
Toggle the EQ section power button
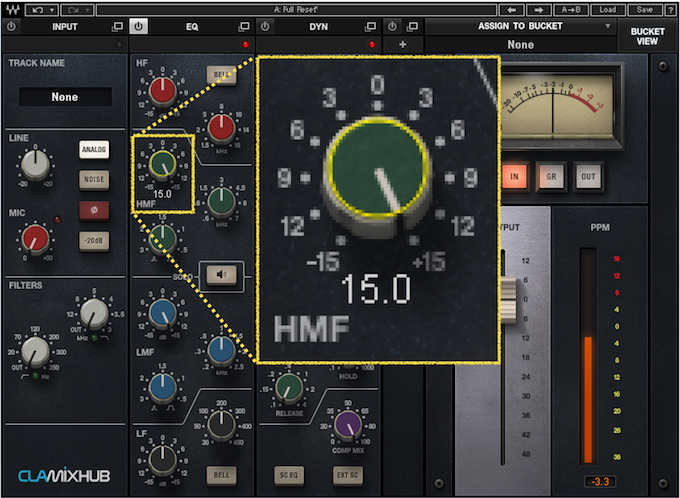coord(138,26)
